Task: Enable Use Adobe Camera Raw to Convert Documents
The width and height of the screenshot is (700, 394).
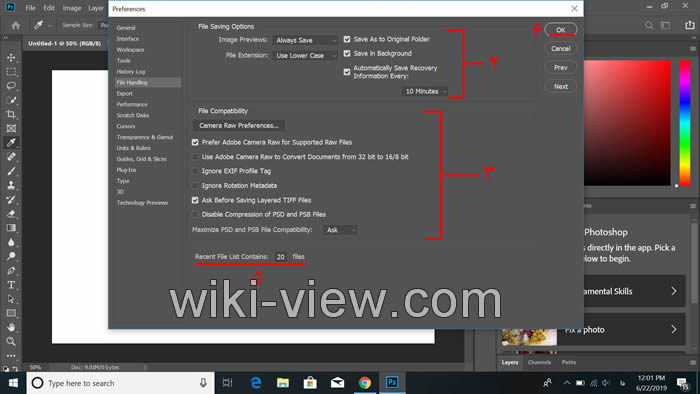Action: (195, 157)
